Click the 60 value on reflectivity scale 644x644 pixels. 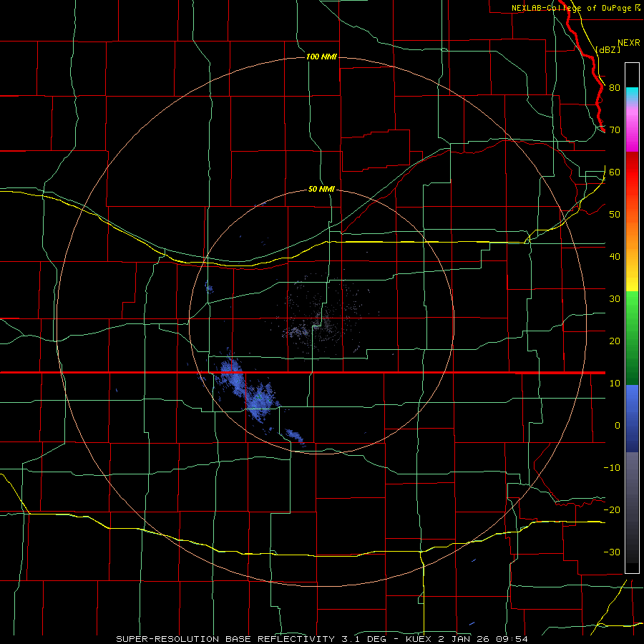pyautogui.click(x=615, y=172)
